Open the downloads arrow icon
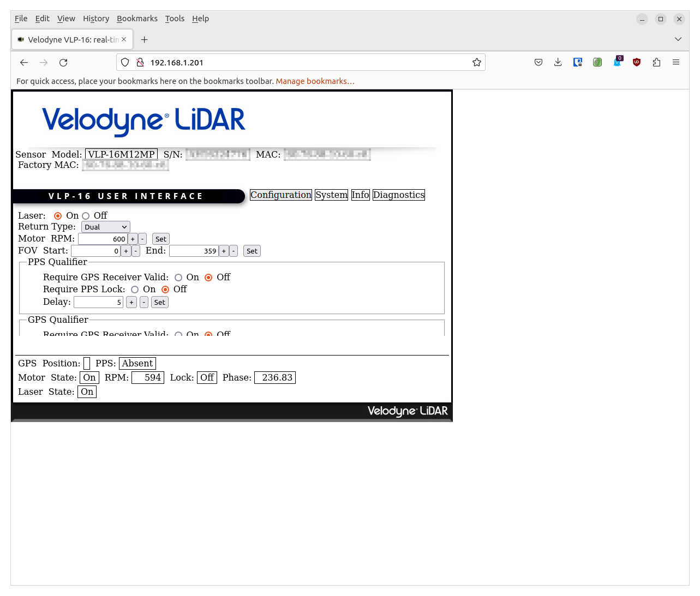 558,62
